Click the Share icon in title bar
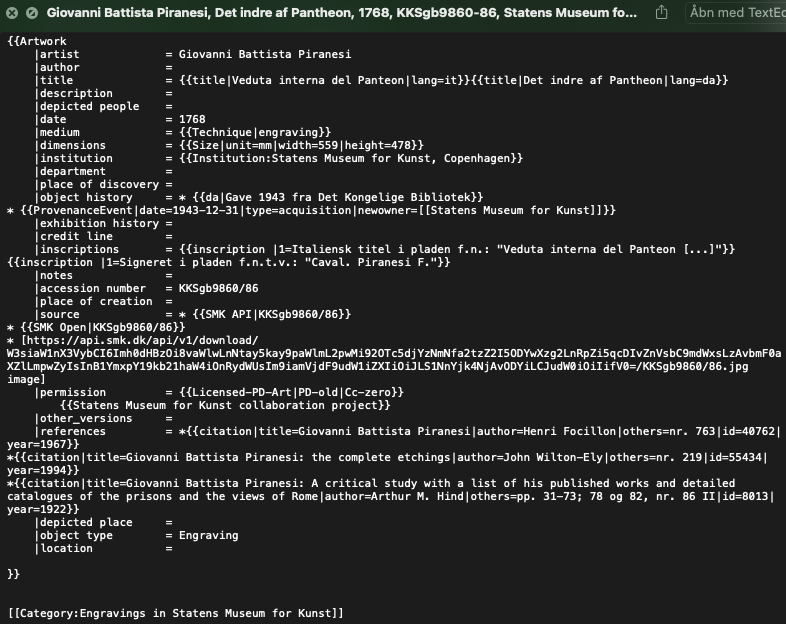This screenshot has width=786, height=624. [x=662, y=13]
